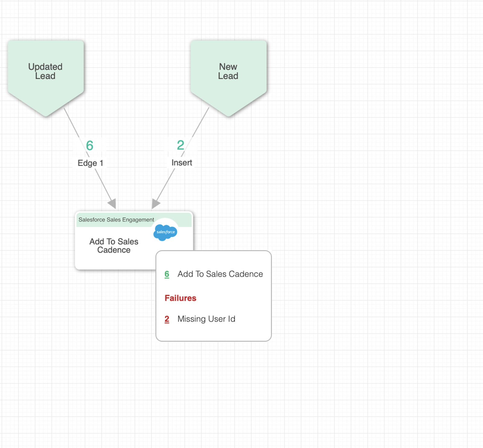
Task: Click the green 2 count above Insert
Action: point(181,145)
